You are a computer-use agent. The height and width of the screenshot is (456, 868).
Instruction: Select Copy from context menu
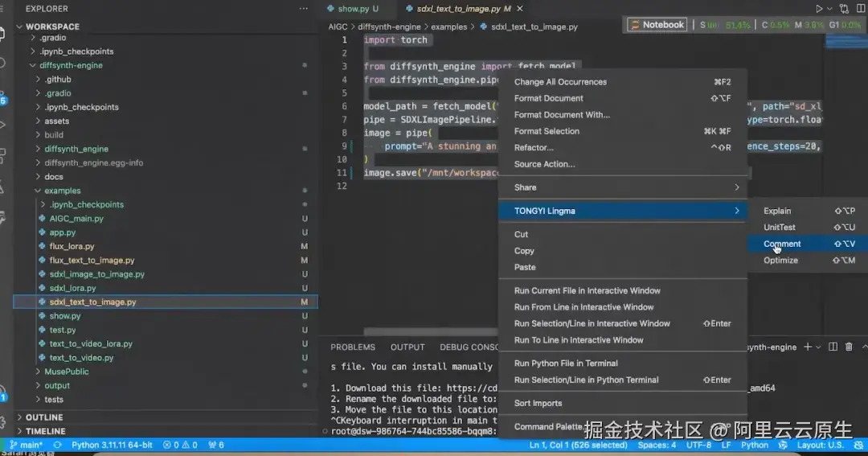(x=622, y=251)
